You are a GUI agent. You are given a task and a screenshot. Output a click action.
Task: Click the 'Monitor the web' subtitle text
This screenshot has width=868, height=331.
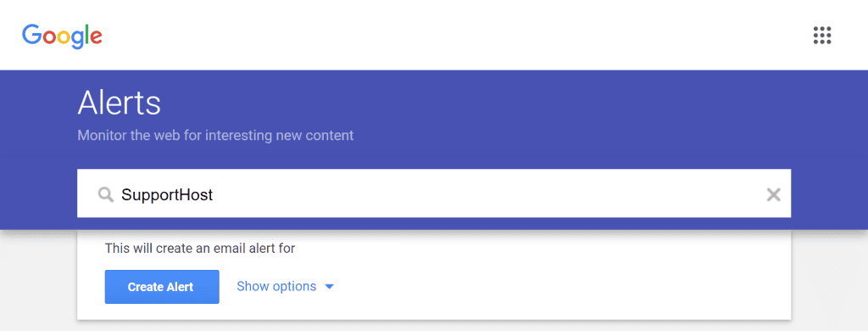click(x=215, y=135)
